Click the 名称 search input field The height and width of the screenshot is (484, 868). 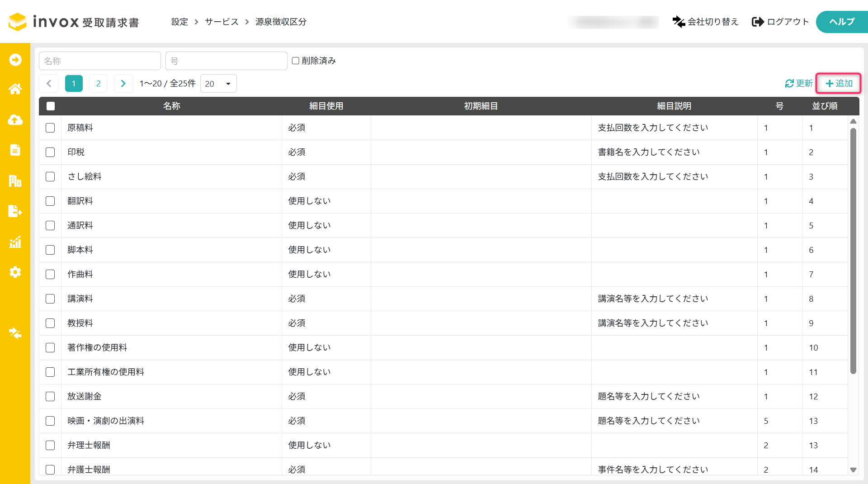[100, 61]
